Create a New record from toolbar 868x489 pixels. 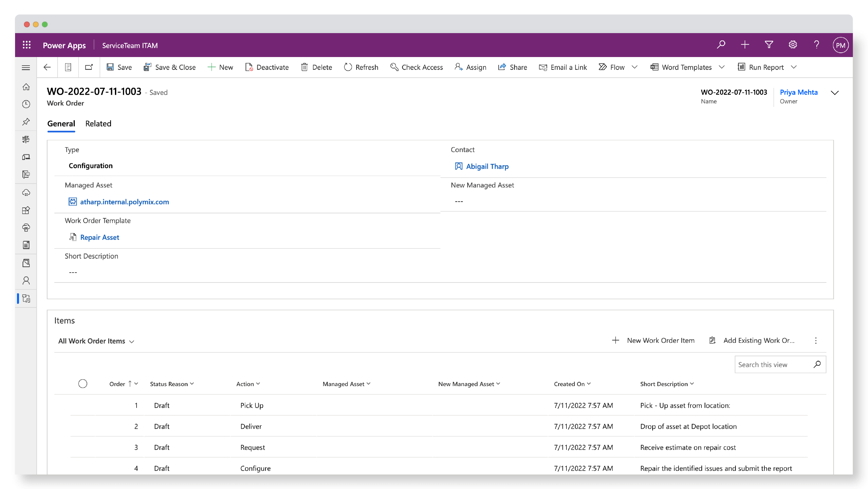pos(220,67)
